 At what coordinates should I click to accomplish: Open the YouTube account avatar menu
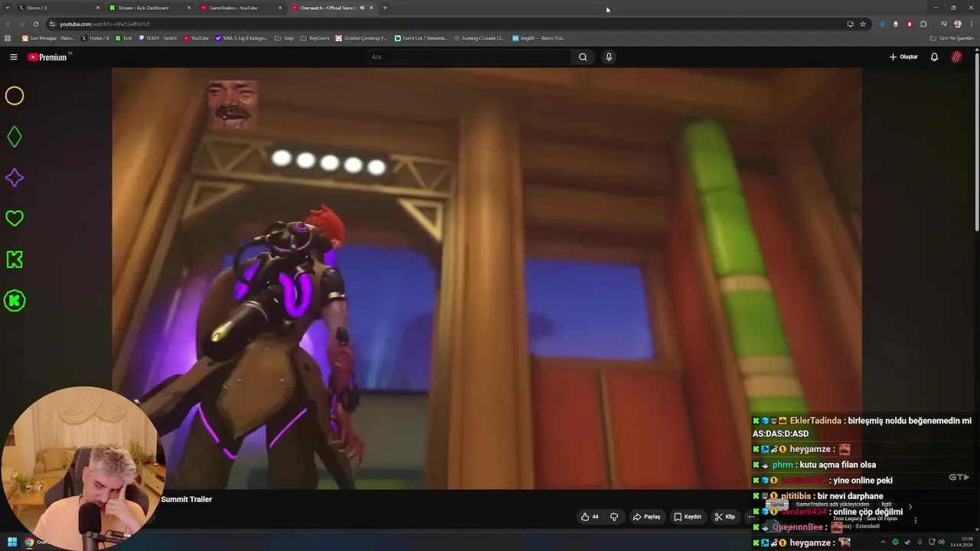tap(956, 57)
